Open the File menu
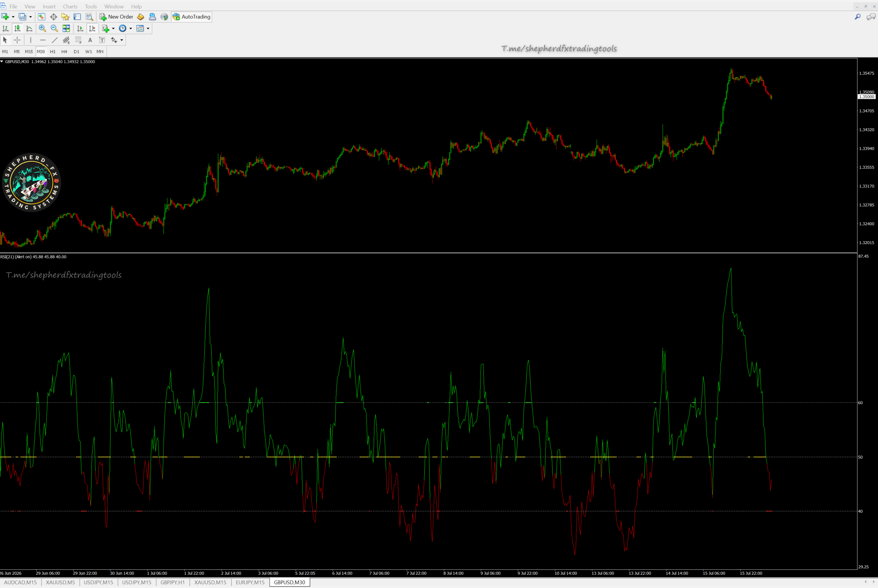This screenshot has height=588, width=878. click(13, 7)
